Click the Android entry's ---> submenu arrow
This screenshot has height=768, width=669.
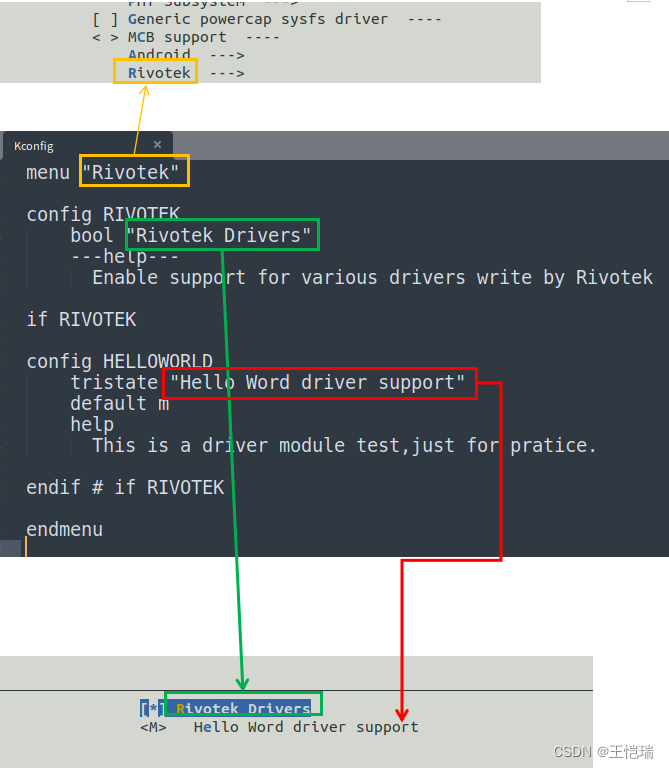[227, 55]
